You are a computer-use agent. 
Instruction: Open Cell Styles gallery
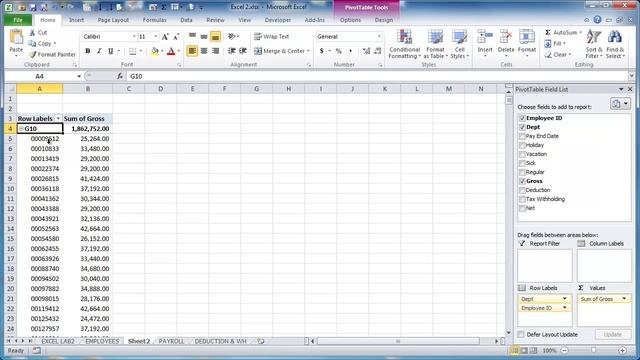[x=460, y=44]
